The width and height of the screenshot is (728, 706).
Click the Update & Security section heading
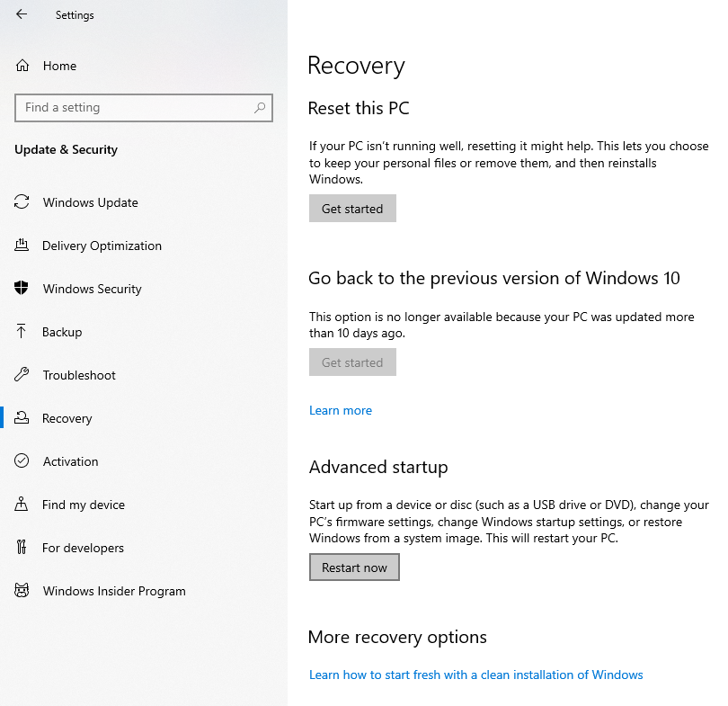[66, 149]
